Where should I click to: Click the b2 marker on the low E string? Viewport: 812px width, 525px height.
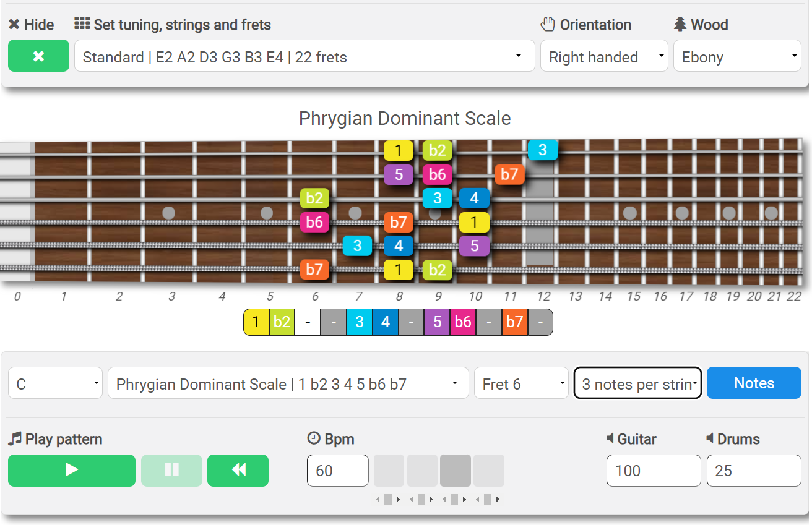pos(438,270)
